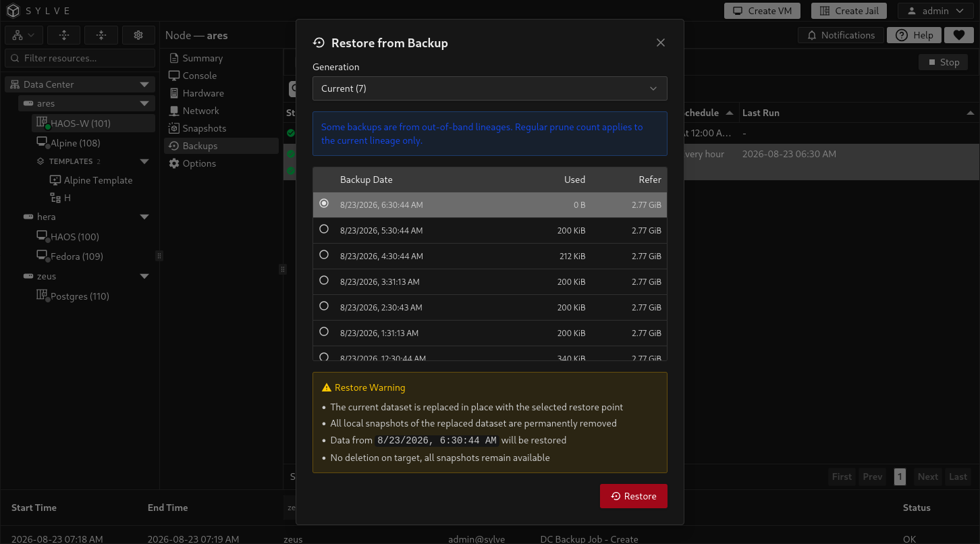
Task: Click the Sylve cube logo icon
Action: pyautogui.click(x=13, y=11)
